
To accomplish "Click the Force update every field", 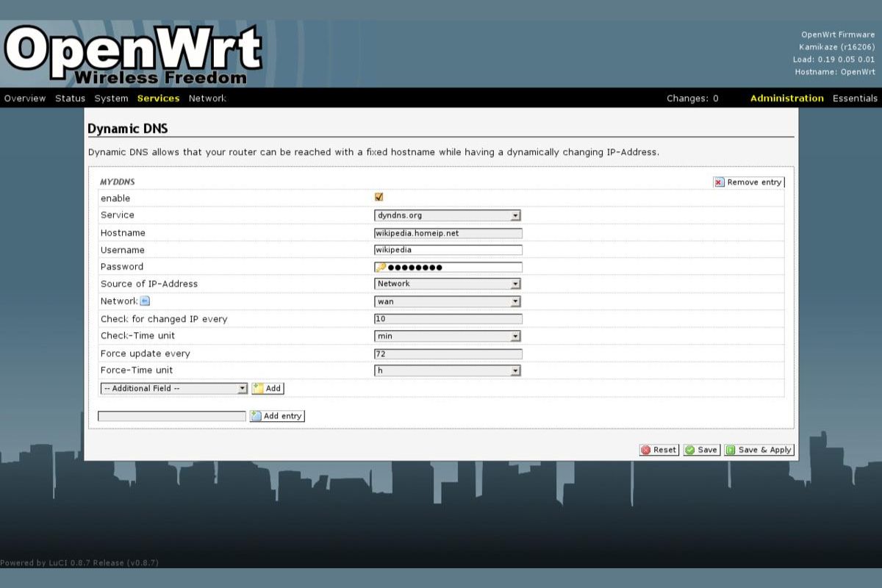I will tap(448, 354).
